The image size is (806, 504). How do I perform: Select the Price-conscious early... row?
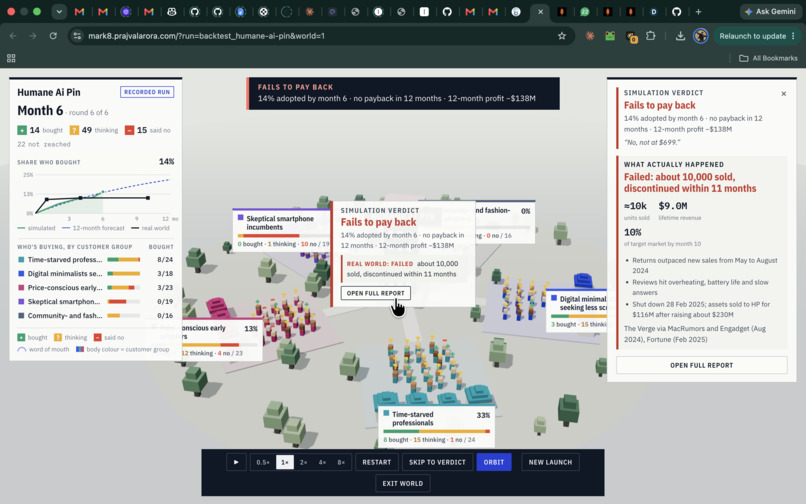click(96, 287)
